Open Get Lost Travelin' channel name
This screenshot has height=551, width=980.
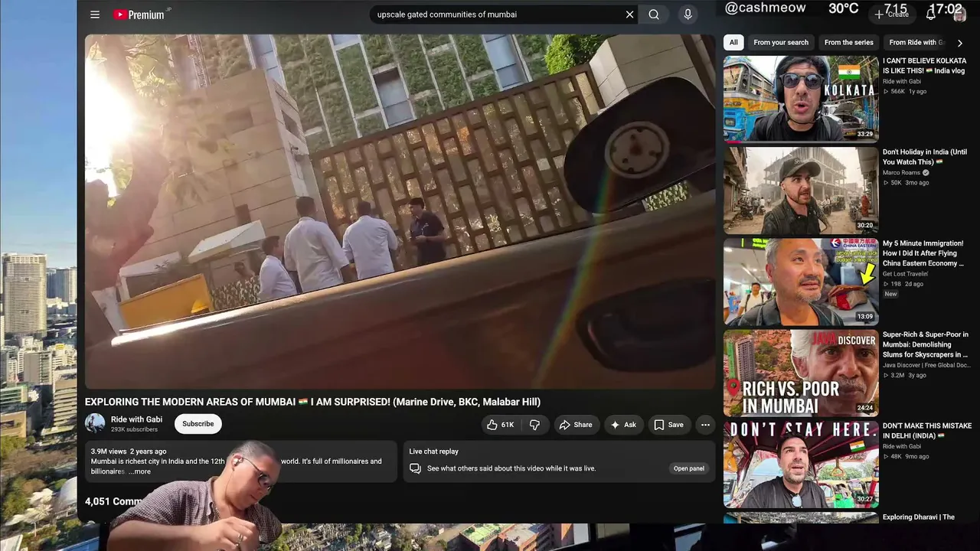(905, 274)
